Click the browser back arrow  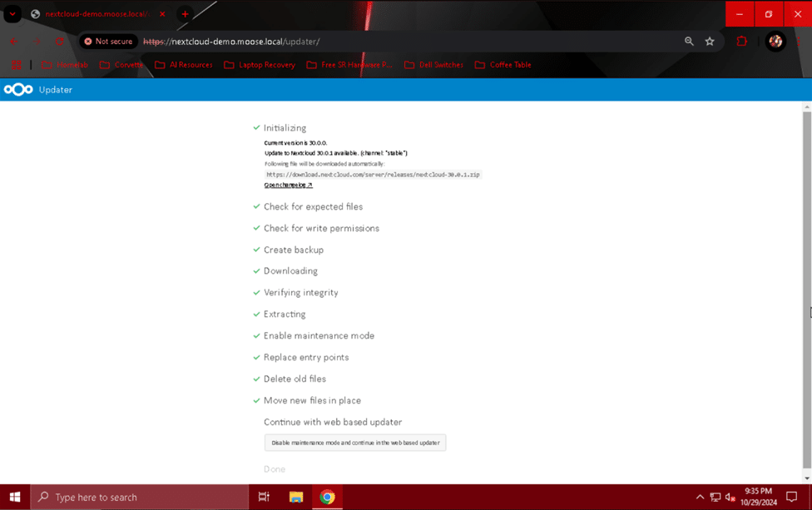(14, 42)
